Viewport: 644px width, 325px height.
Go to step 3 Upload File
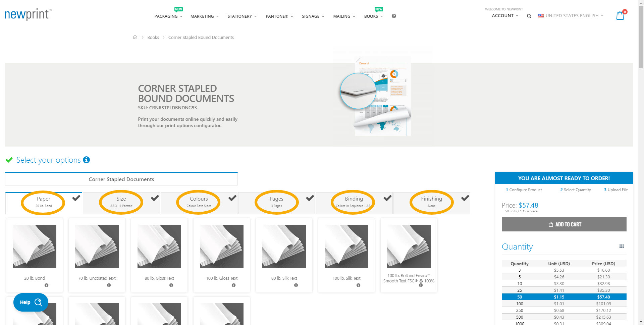coord(616,189)
